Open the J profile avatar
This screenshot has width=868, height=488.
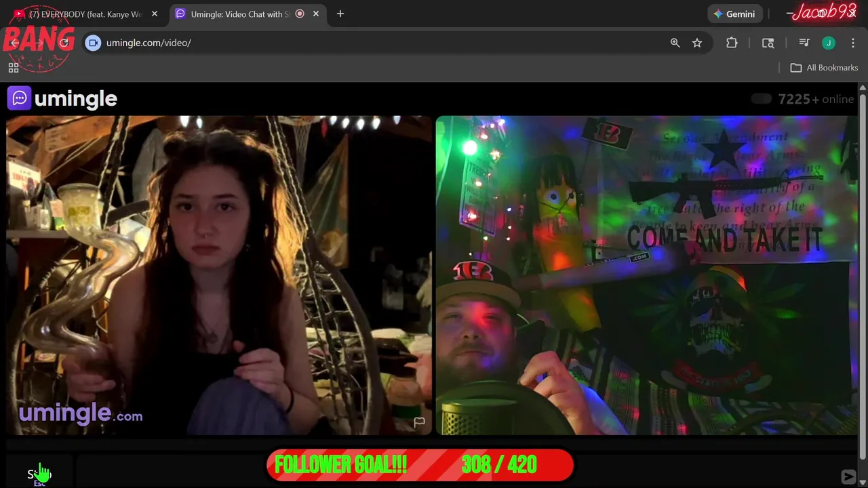tap(829, 43)
